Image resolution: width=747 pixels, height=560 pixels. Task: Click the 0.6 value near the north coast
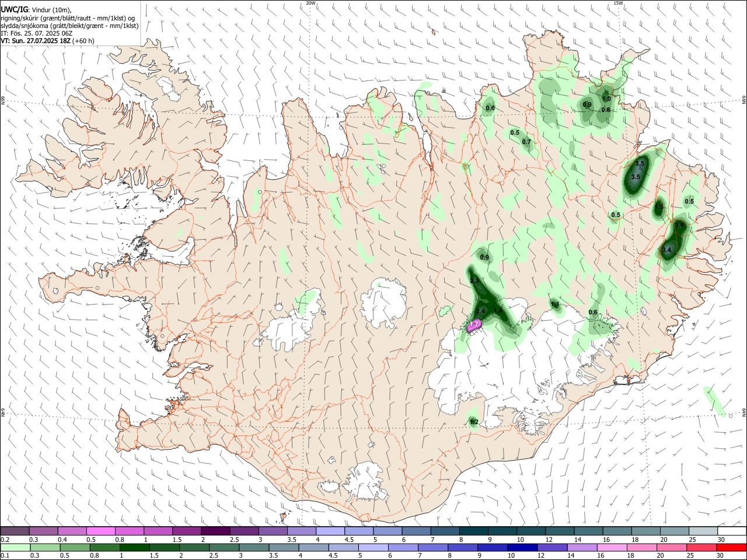coord(490,108)
